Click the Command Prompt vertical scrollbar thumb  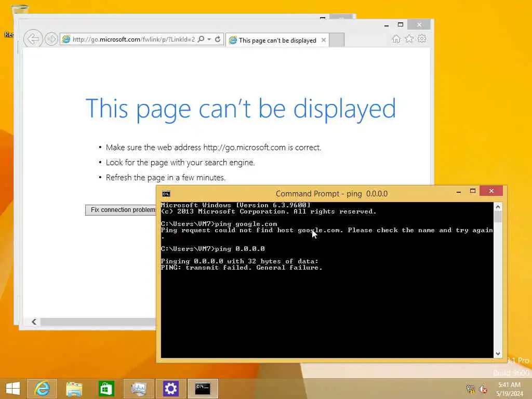pyautogui.click(x=498, y=217)
